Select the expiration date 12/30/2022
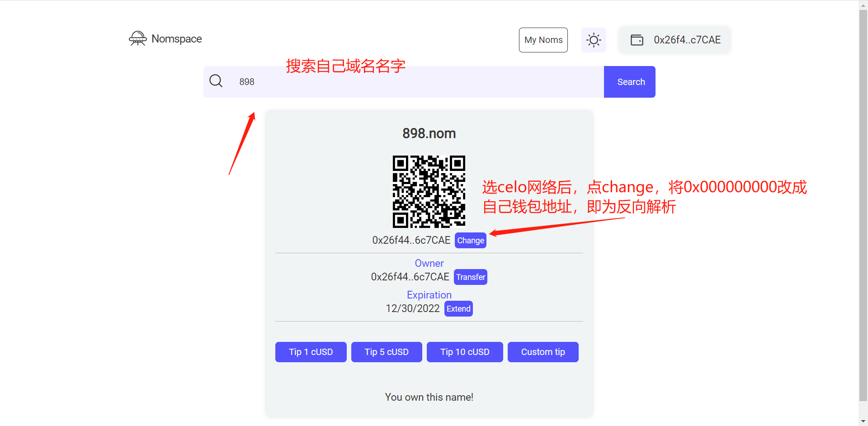868x426 pixels. [x=412, y=308]
